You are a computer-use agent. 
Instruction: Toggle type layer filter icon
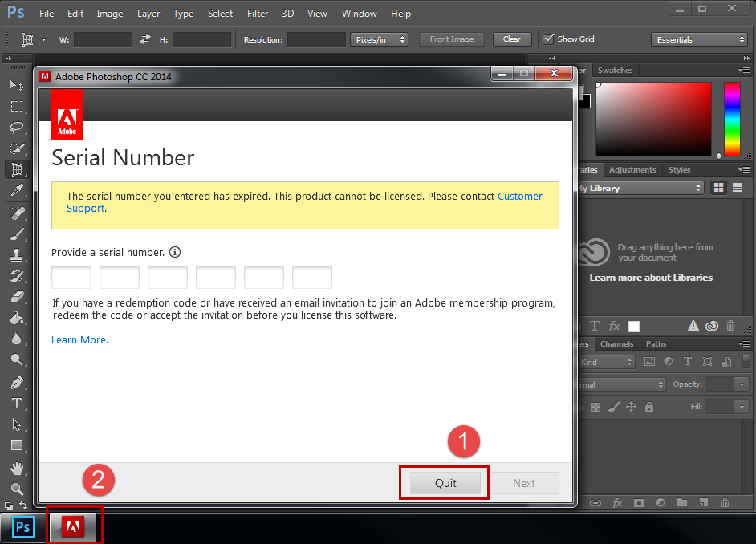[x=688, y=361]
